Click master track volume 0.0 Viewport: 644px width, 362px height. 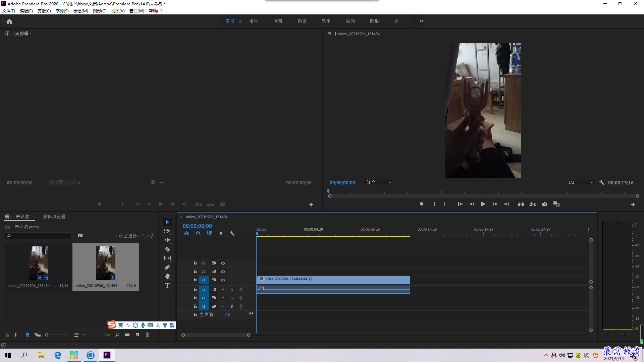(x=228, y=315)
